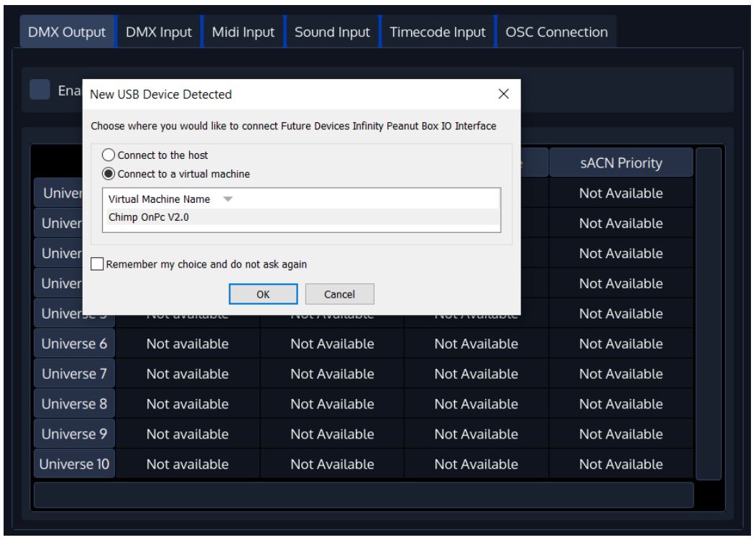Select the DMX Output tab
Viewport: 756px width, 540px height.
pyautogui.click(x=67, y=32)
